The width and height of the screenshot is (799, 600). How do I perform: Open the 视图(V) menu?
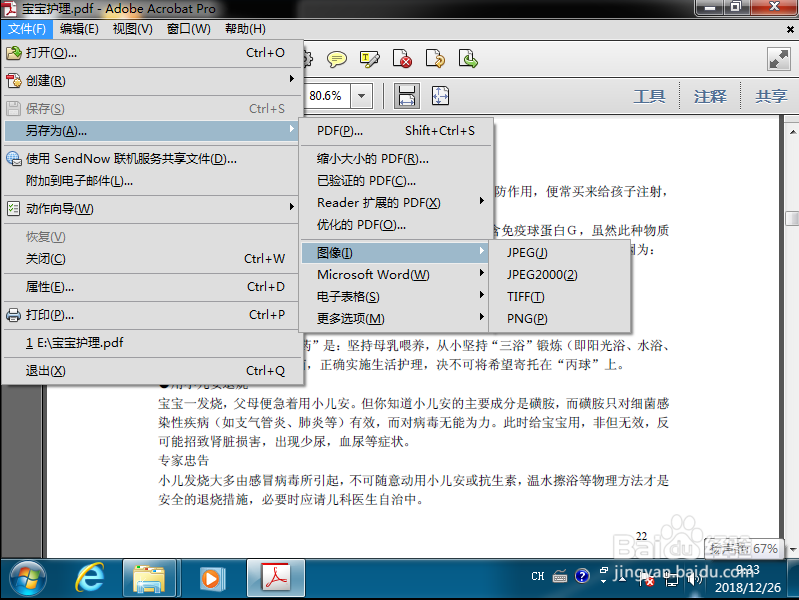(x=132, y=29)
